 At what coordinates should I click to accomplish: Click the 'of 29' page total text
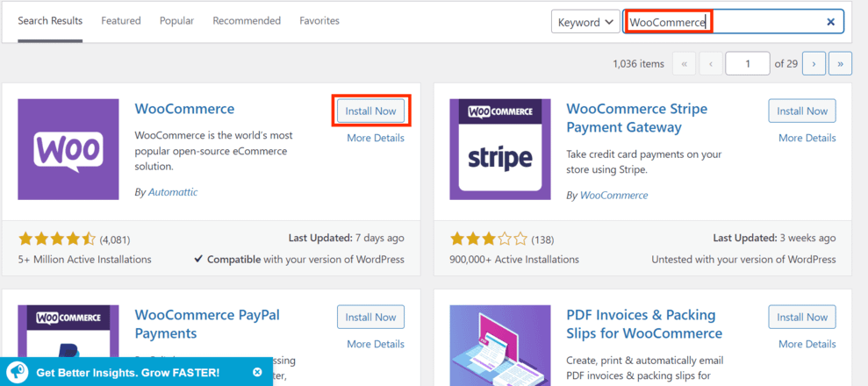[786, 64]
